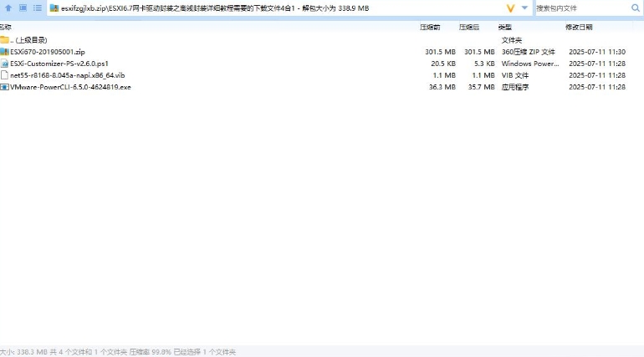Click the orange V icon in address bar
The width and height of the screenshot is (644, 357).
[x=510, y=8]
